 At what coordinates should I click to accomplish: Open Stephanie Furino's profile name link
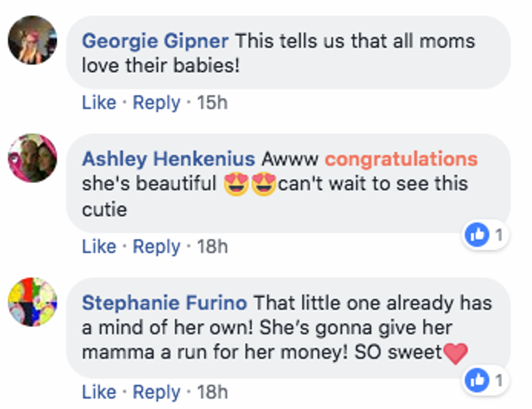click(x=164, y=303)
